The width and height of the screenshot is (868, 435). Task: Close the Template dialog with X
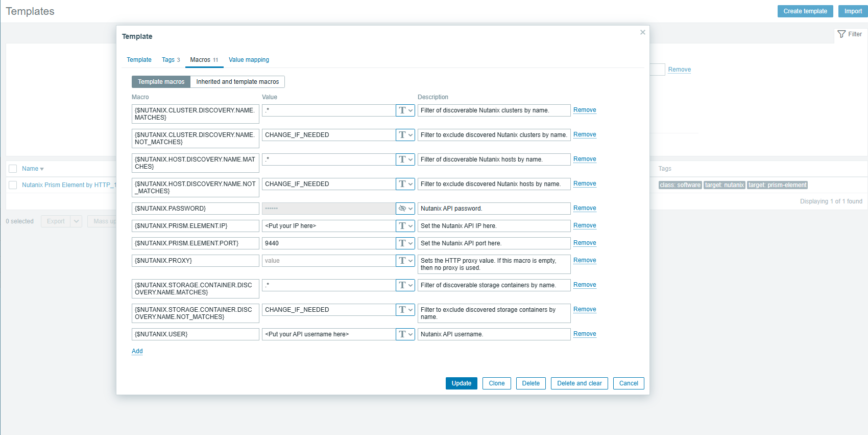(642, 32)
